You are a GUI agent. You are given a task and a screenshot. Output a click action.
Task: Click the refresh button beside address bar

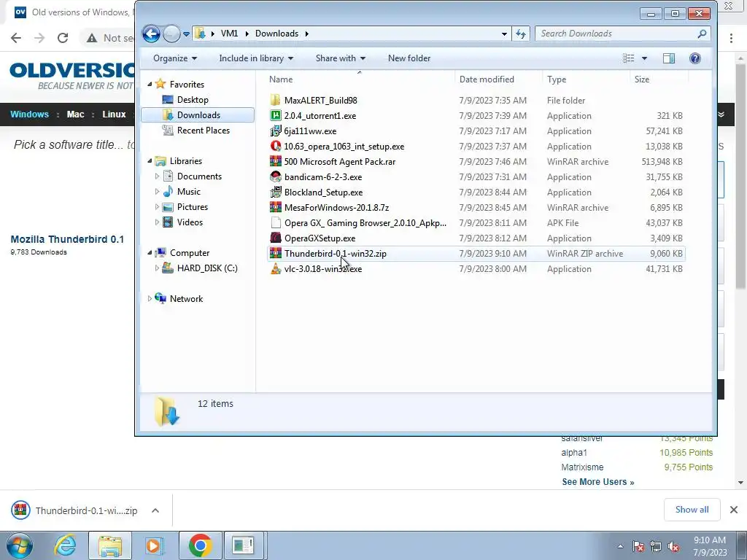click(521, 34)
